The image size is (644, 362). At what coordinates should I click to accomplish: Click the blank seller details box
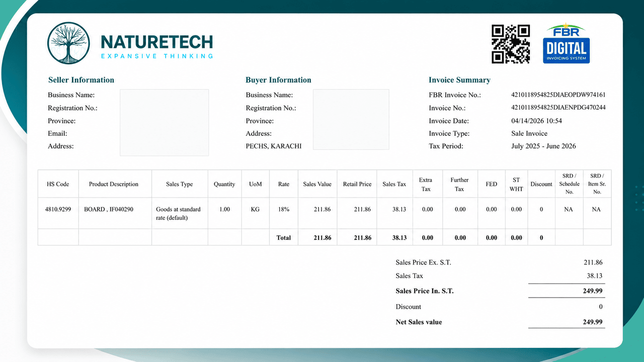tap(164, 122)
